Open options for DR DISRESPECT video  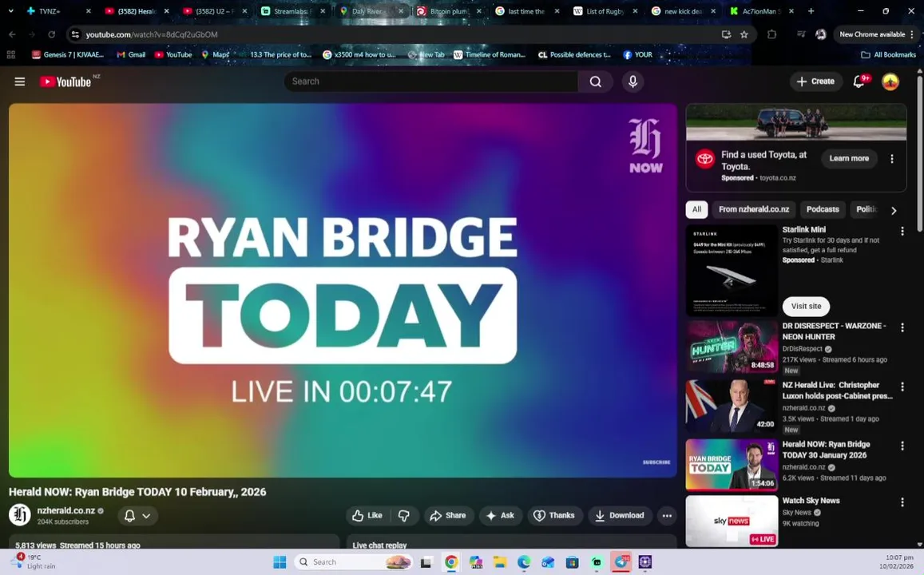coord(902,327)
